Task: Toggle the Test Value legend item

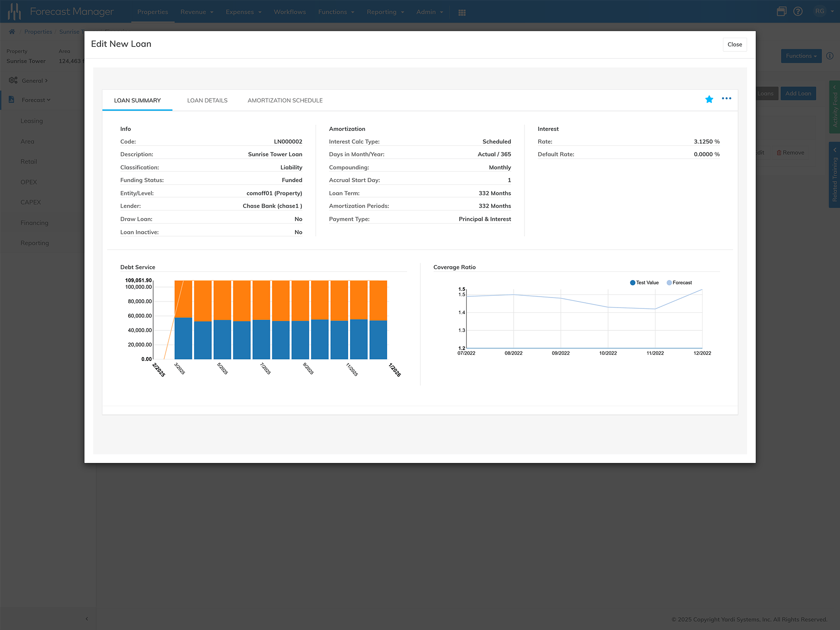Action: [644, 283]
